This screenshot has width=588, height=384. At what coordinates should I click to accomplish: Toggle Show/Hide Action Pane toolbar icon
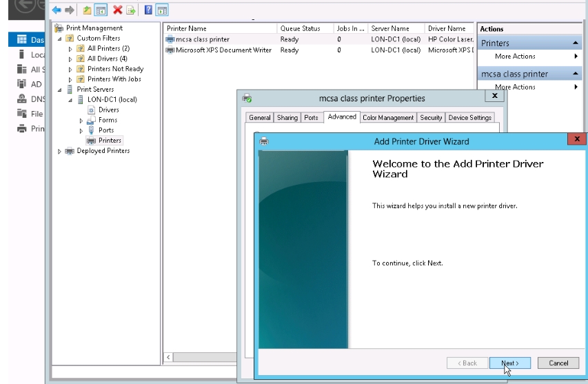162,10
